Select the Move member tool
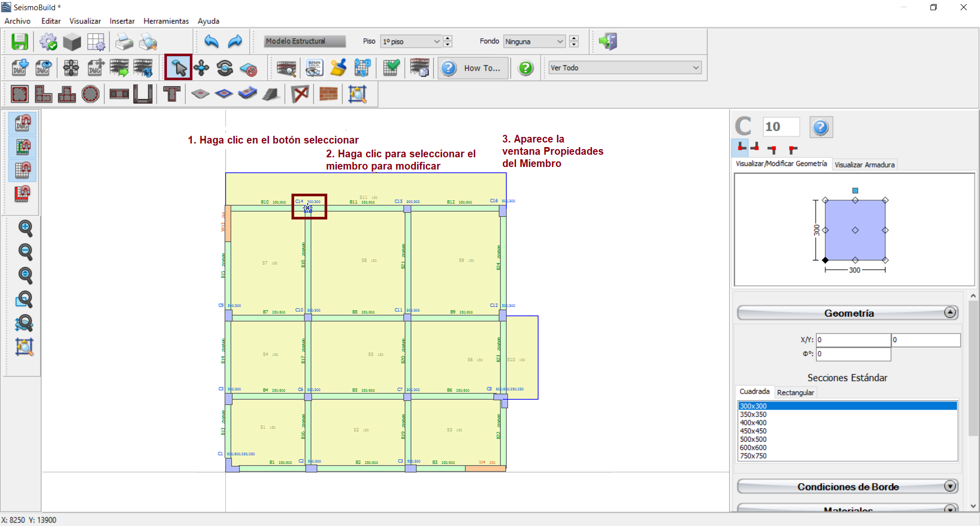 (202, 68)
